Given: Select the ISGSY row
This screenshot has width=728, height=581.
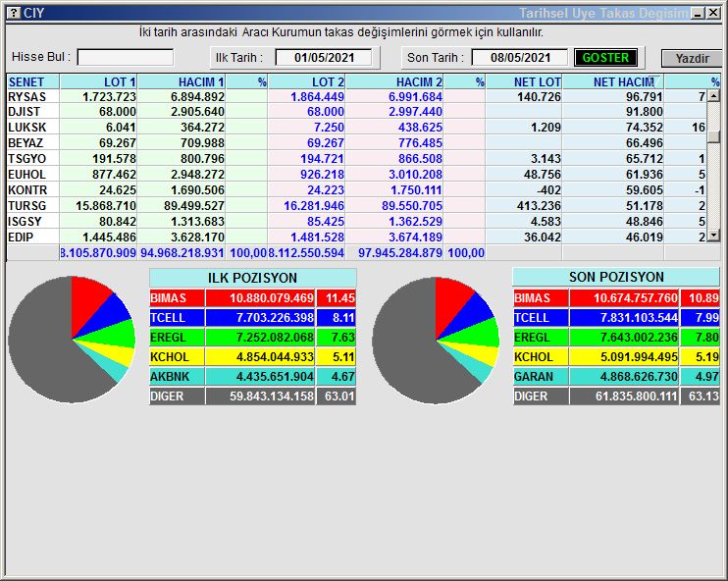Looking at the screenshot, I should click(357, 222).
